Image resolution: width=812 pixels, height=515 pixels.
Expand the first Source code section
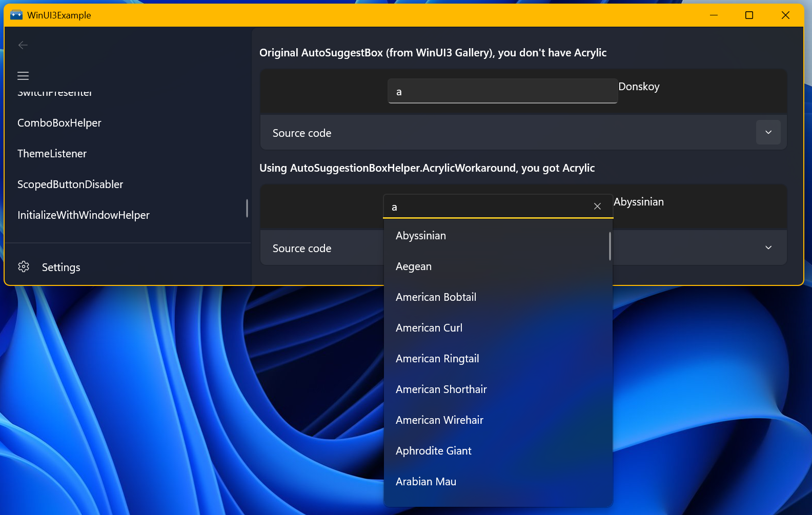tap(768, 132)
